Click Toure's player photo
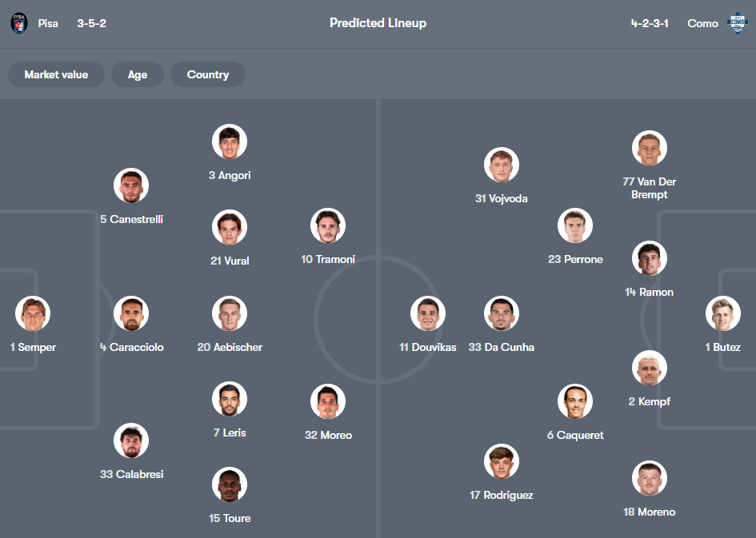This screenshot has height=538, width=756. (x=230, y=485)
